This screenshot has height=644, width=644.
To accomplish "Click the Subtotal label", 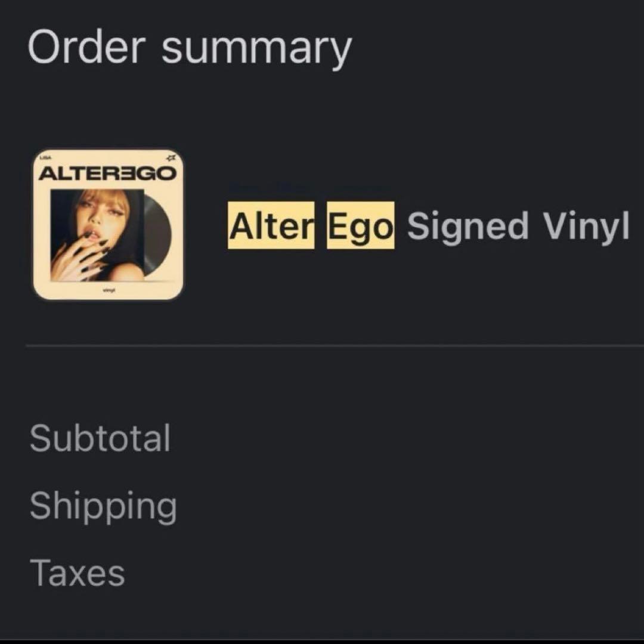I will pyautogui.click(x=100, y=438).
